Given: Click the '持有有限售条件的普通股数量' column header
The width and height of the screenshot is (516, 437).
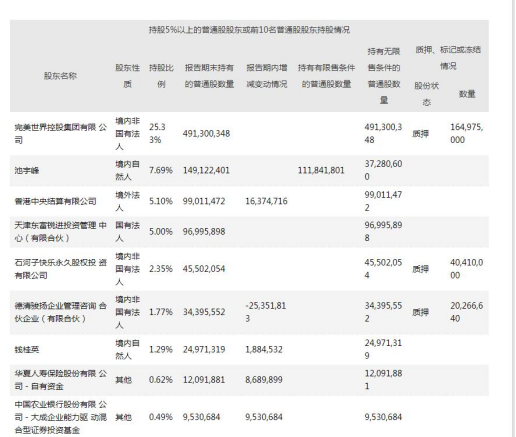Looking at the screenshot, I should click(x=326, y=76).
